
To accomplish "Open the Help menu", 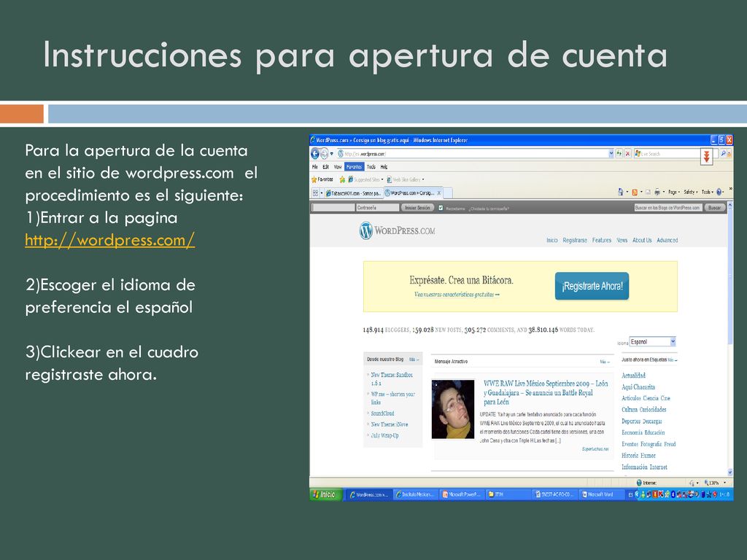I will [x=384, y=167].
